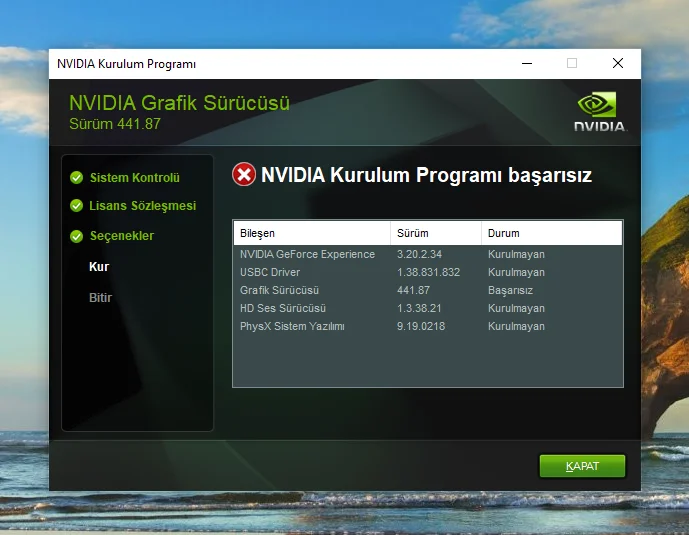Select the Sistem Kontrolü step
The image size is (689, 535).
pos(134,177)
